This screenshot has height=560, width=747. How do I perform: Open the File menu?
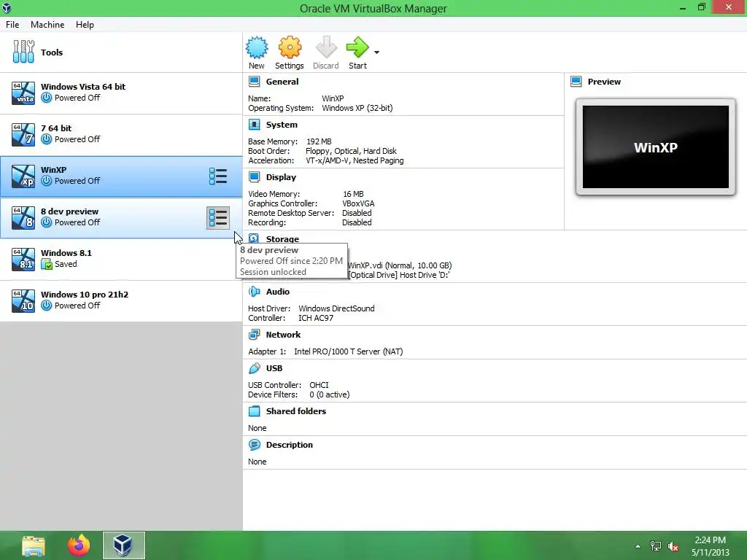[12, 25]
